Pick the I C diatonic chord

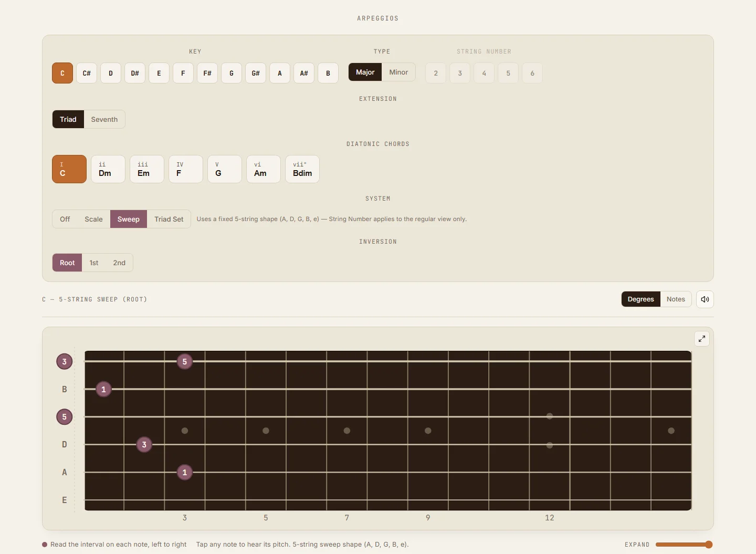click(x=69, y=169)
